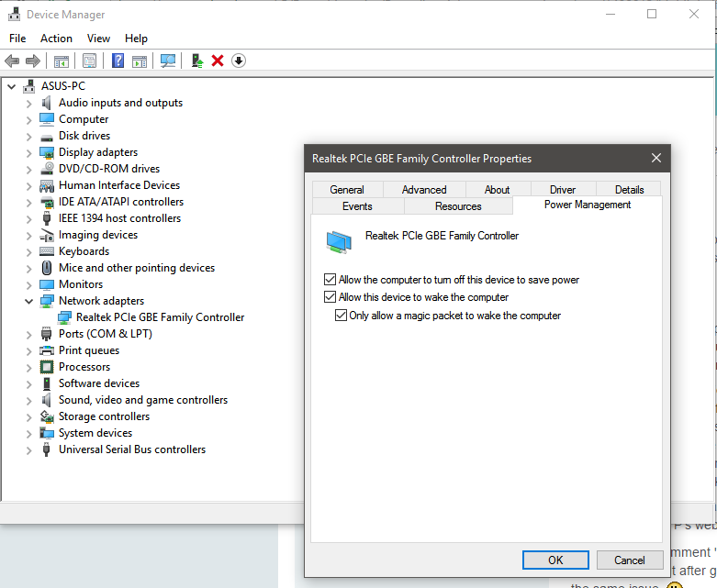Click the Mice and other pointing devices icon
Image resolution: width=717 pixels, height=588 pixels.
point(46,268)
